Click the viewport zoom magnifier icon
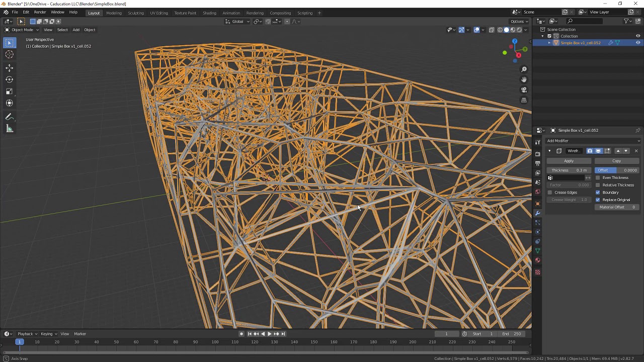Screen dimensions: 644x362 (x=524, y=69)
